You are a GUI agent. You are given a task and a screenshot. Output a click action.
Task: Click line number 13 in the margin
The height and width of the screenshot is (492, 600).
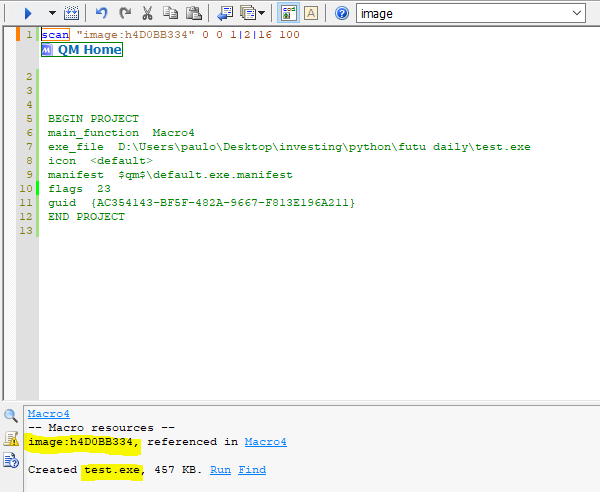point(26,231)
